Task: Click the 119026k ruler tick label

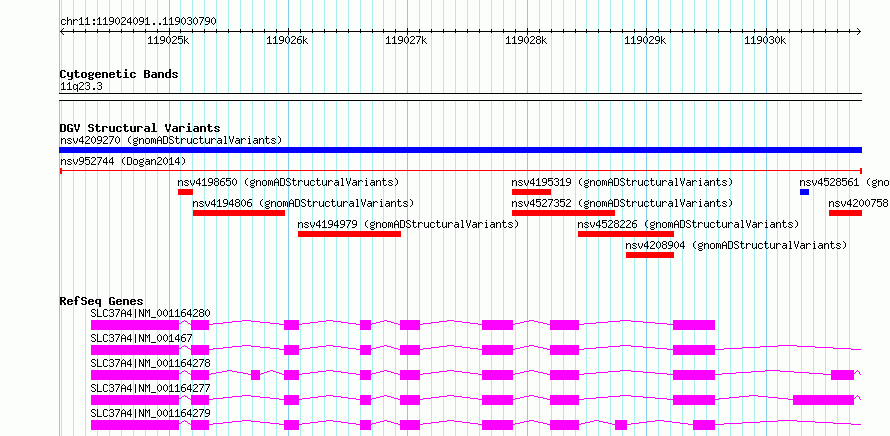Action: pos(287,40)
